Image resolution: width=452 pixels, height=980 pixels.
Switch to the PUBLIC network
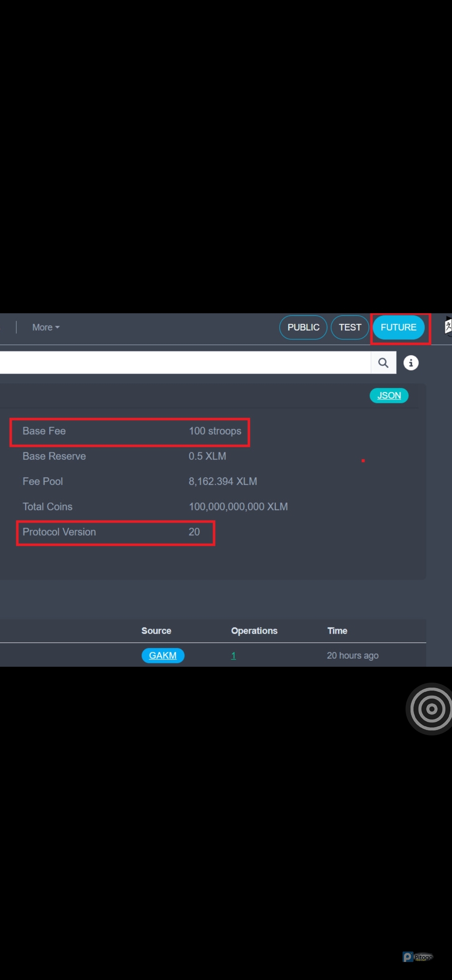click(303, 328)
